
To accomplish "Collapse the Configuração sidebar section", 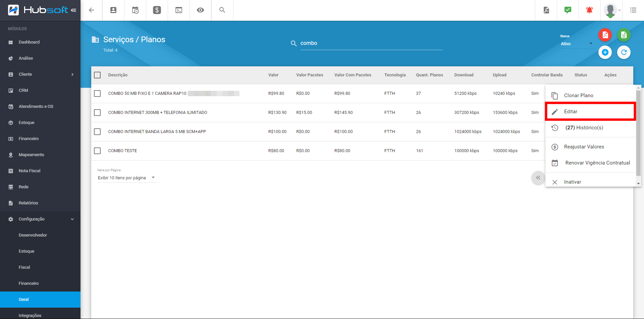I will (40, 219).
